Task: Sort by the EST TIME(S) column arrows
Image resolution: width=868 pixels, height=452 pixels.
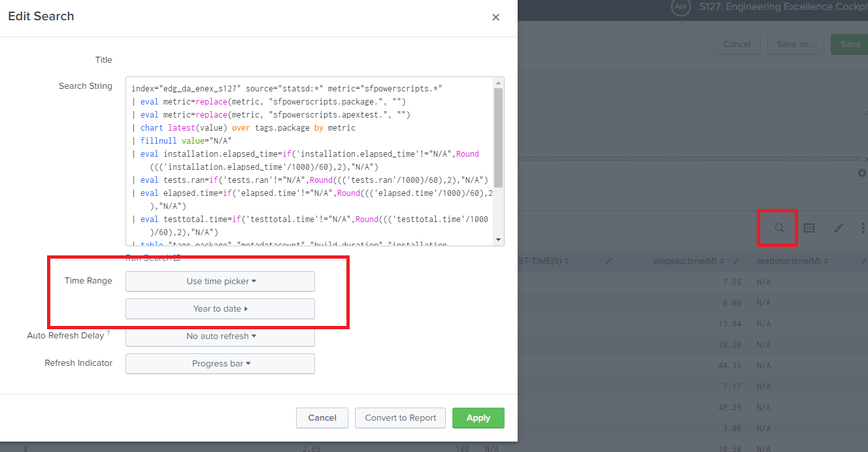Action: pos(567,261)
